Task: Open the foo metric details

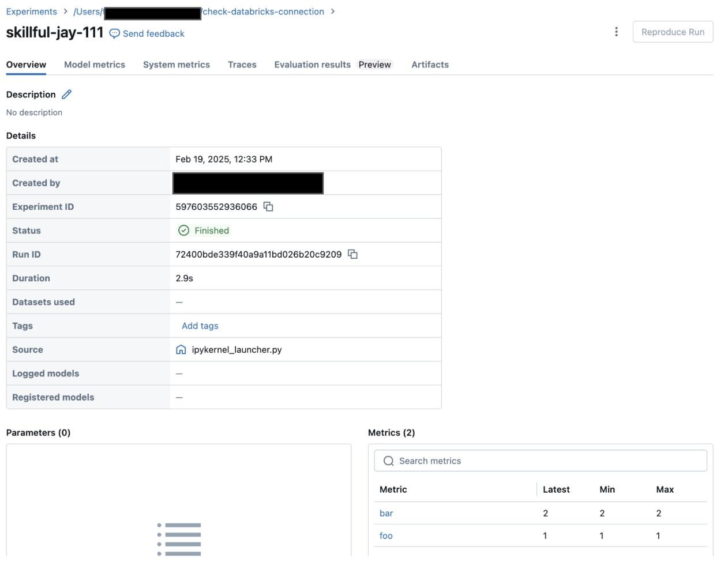Action: pos(385,535)
